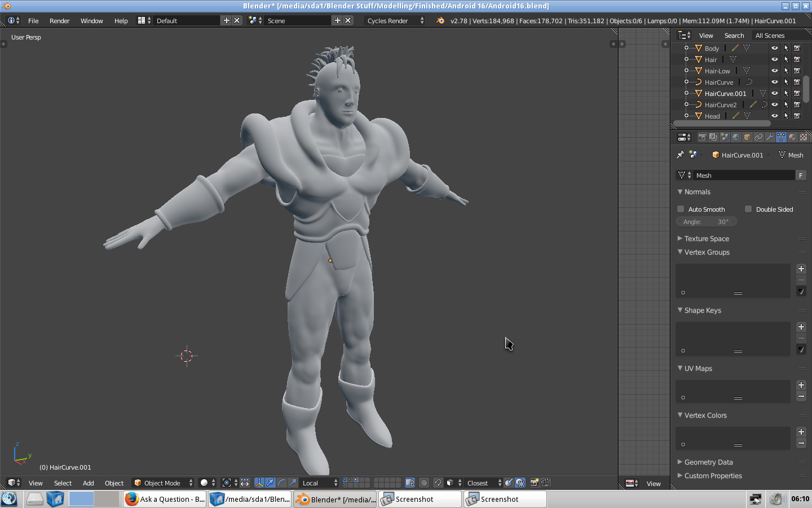Toggle visibility eye for Body object
The height and width of the screenshot is (508, 812).
click(775, 48)
